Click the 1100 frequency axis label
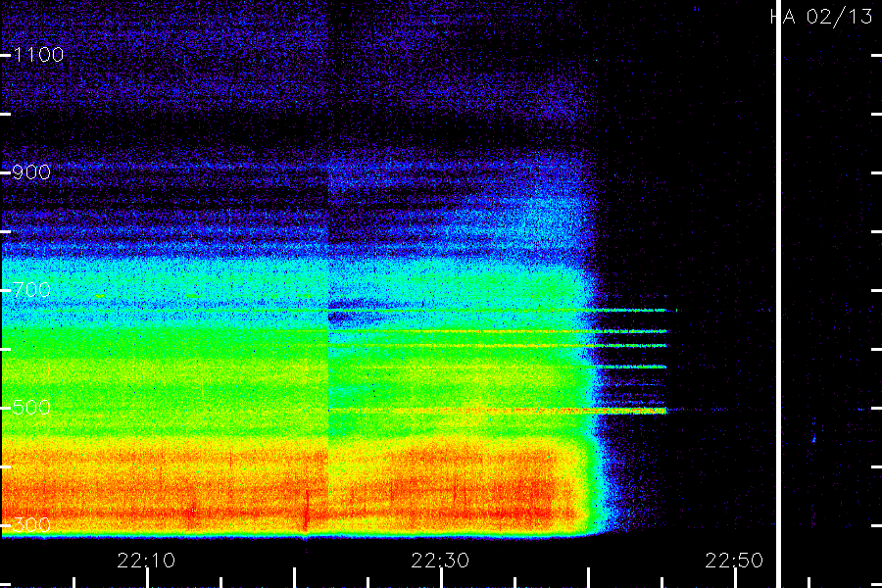Viewport: 882px width, 588px height. pyautogui.click(x=38, y=55)
